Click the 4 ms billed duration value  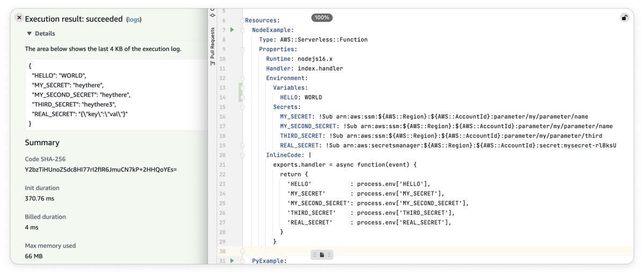[32, 227]
